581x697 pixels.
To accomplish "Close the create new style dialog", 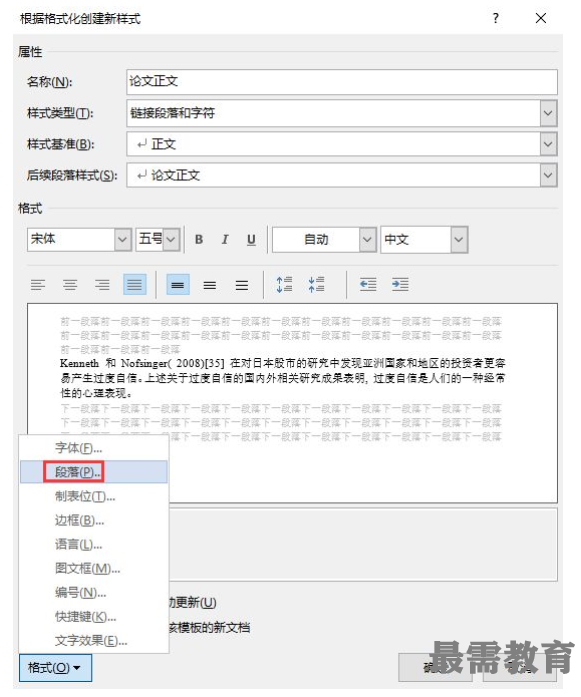I will pyautogui.click(x=541, y=18).
